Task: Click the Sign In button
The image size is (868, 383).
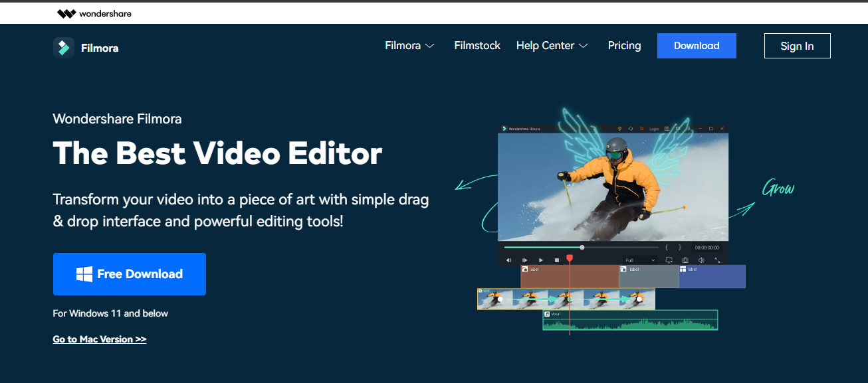Action: click(x=797, y=46)
